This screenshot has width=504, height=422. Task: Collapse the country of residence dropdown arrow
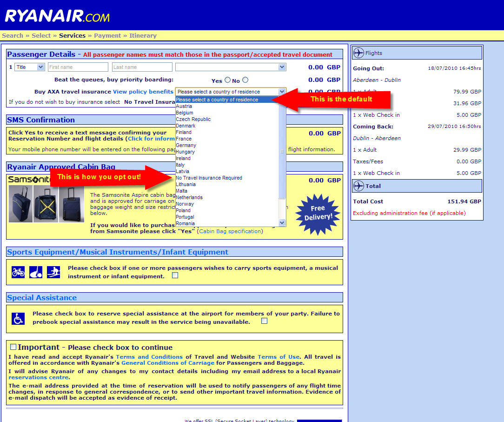[282, 92]
